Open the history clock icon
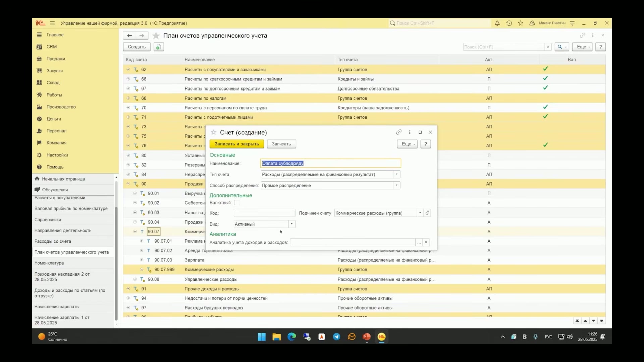 [509, 23]
